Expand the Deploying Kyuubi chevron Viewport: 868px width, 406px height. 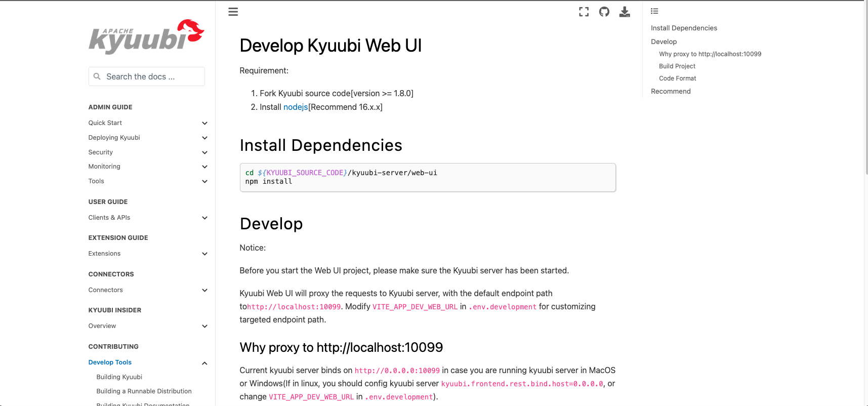click(204, 138)
